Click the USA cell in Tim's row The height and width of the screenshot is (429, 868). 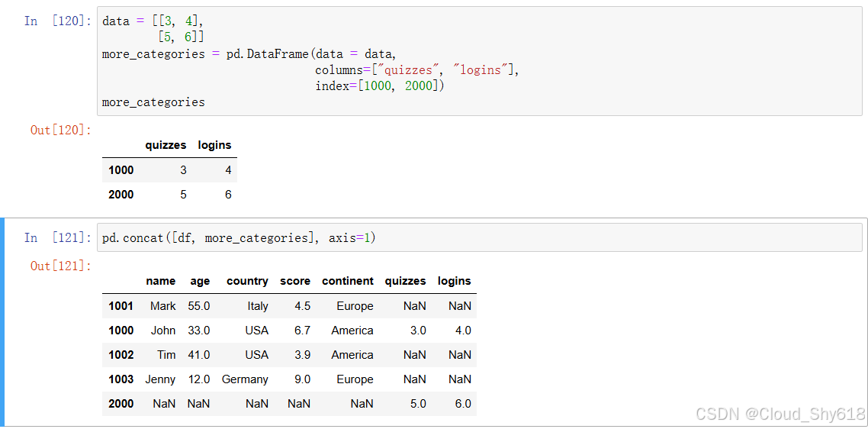click(x=257, y=355)
